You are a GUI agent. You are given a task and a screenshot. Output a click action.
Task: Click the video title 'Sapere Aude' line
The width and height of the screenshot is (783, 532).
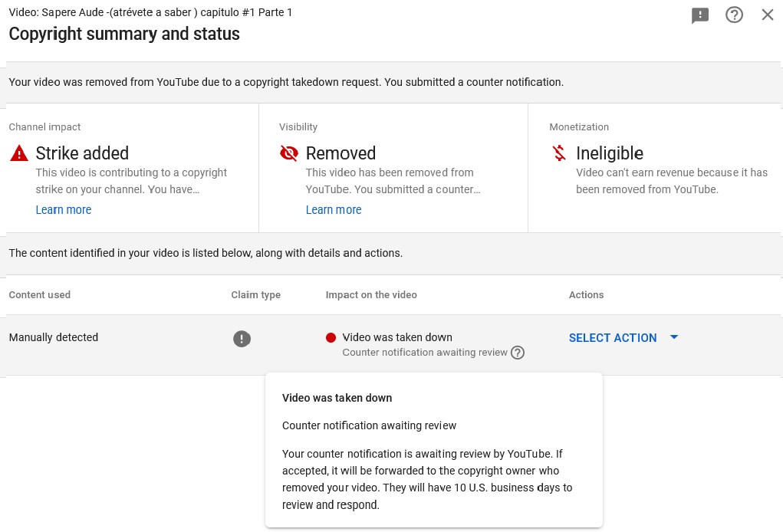(150, 12)
